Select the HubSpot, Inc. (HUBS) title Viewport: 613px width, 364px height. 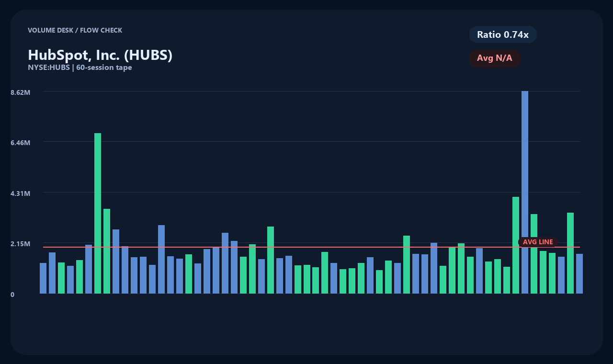tap(100, 55)
